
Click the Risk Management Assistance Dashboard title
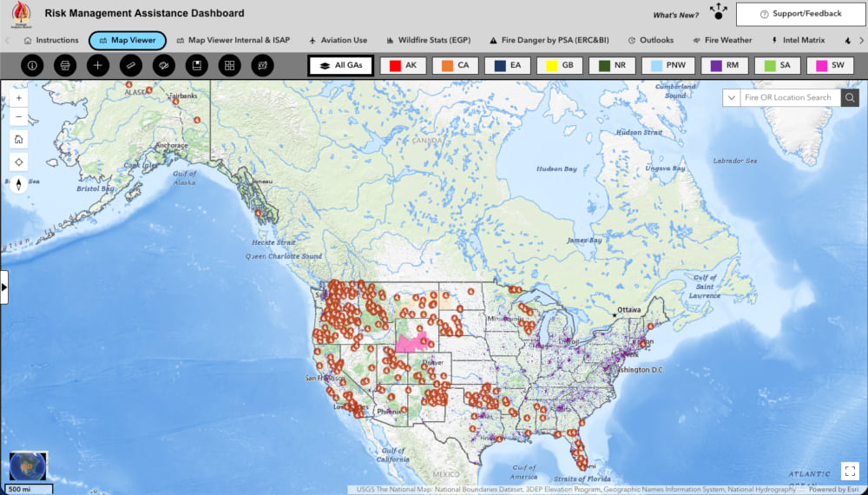point(144,13)
